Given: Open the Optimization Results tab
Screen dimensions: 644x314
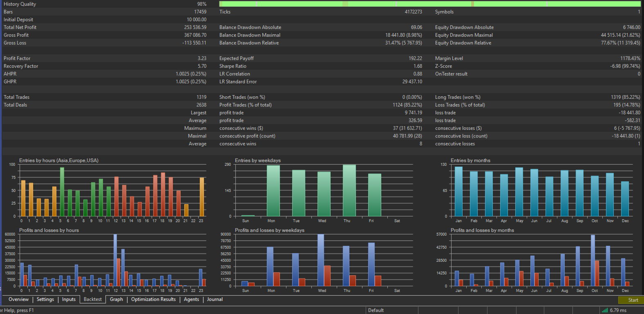Looking at the screenshot, I should pyautogui.click(x=153, y=299).
